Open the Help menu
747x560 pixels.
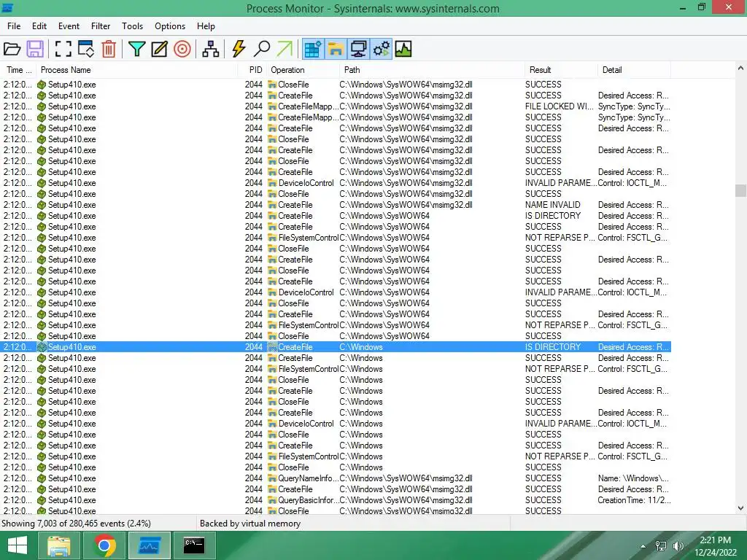click(x=206, y=26)
